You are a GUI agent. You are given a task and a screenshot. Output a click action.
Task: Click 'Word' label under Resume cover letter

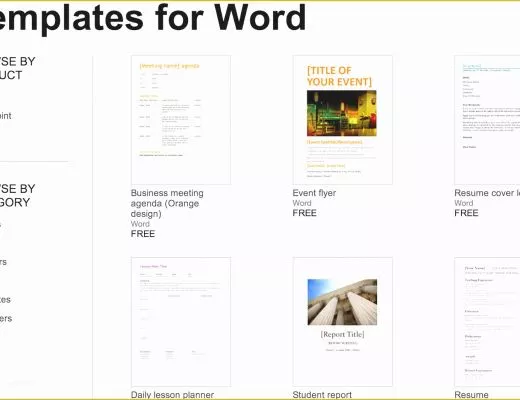tap(464, 203)
